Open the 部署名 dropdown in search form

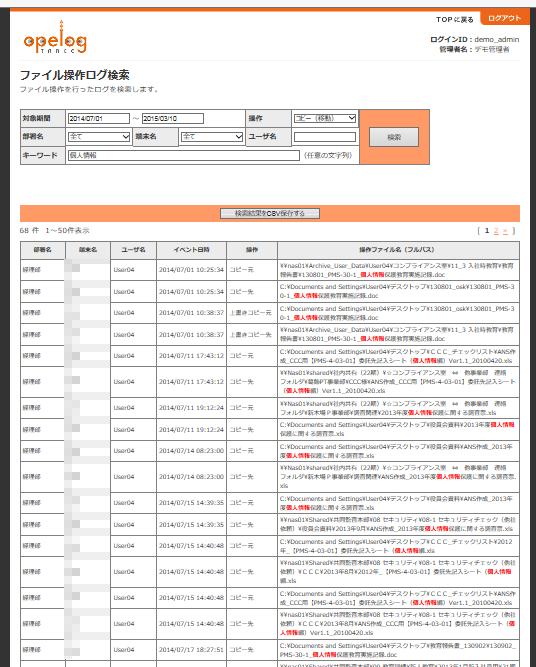point(99,137)
